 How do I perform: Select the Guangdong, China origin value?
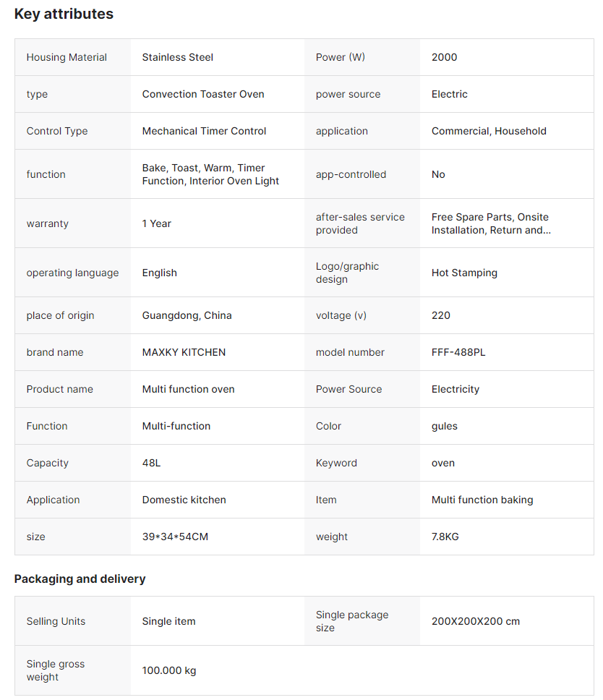tap(187, 315)
